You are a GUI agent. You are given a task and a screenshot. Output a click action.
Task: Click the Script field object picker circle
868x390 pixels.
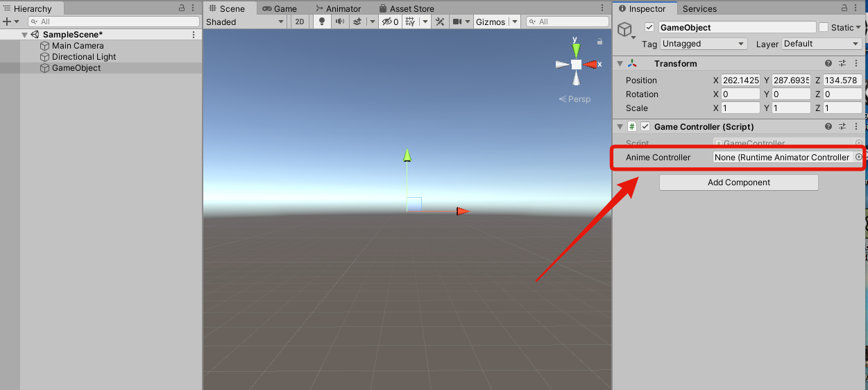[x=859, y=143]
